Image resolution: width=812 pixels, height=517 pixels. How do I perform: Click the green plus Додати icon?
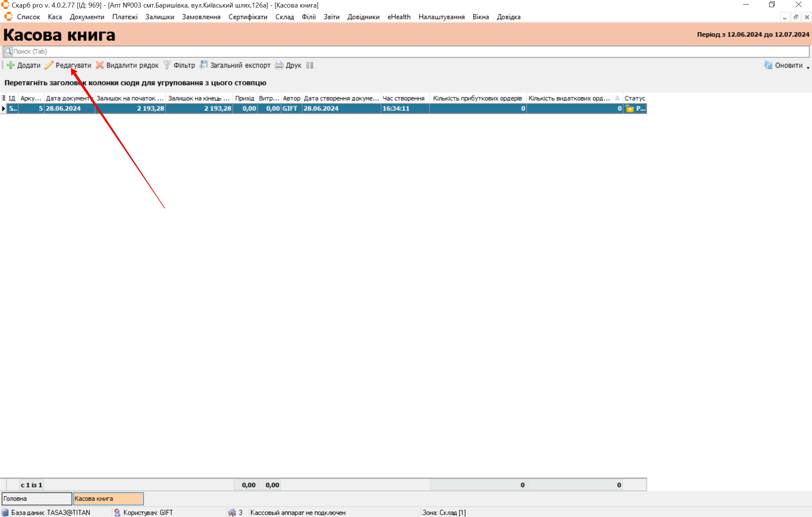[11, 65]
